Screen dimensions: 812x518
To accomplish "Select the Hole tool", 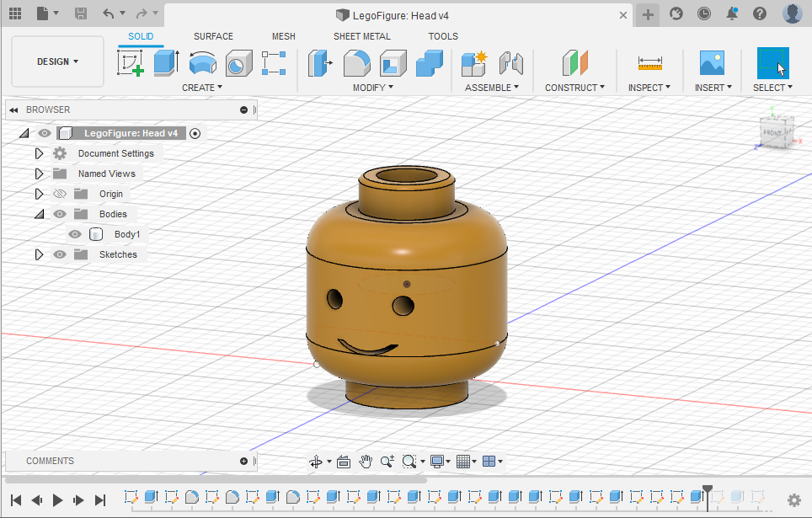I will [238, 63].
